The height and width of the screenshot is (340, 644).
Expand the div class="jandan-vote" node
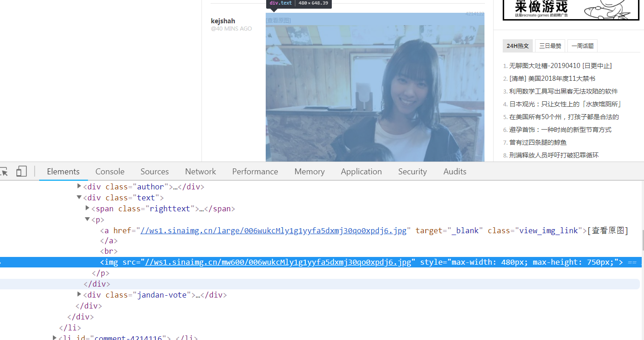click(79, 294)
